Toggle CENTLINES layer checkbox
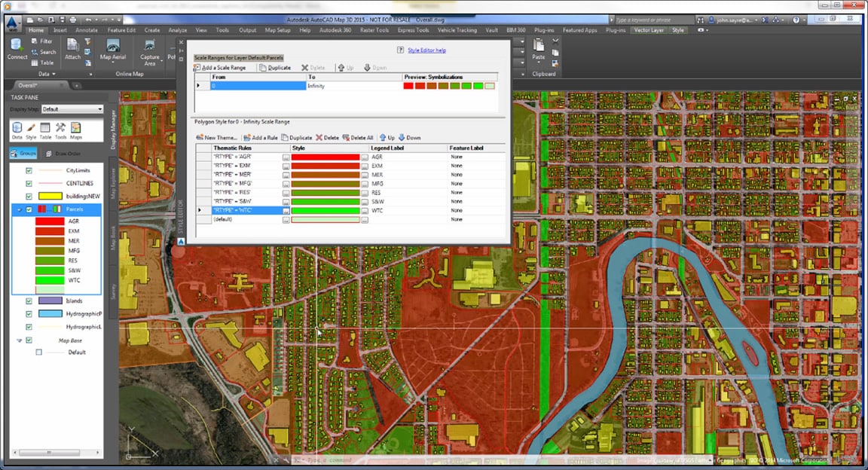Screen dimensions: 868x470 29,183
